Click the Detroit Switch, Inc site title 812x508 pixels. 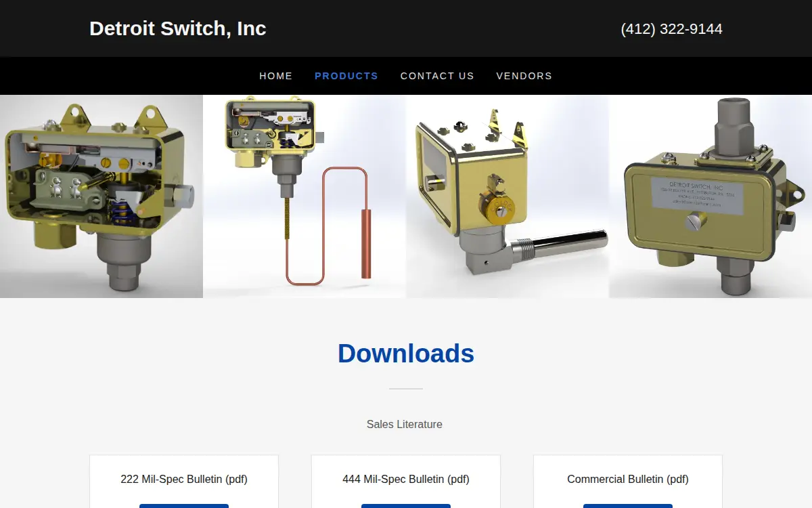(x=178, y=28)
